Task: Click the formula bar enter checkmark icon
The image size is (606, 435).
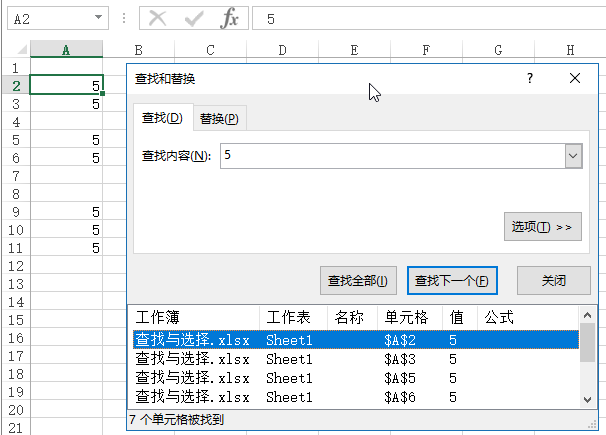Action: pyautogui.click(x=194, y=19)
